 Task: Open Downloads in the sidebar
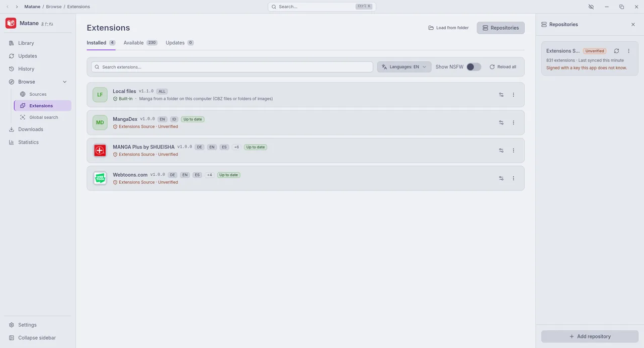(x=38, y=129)
